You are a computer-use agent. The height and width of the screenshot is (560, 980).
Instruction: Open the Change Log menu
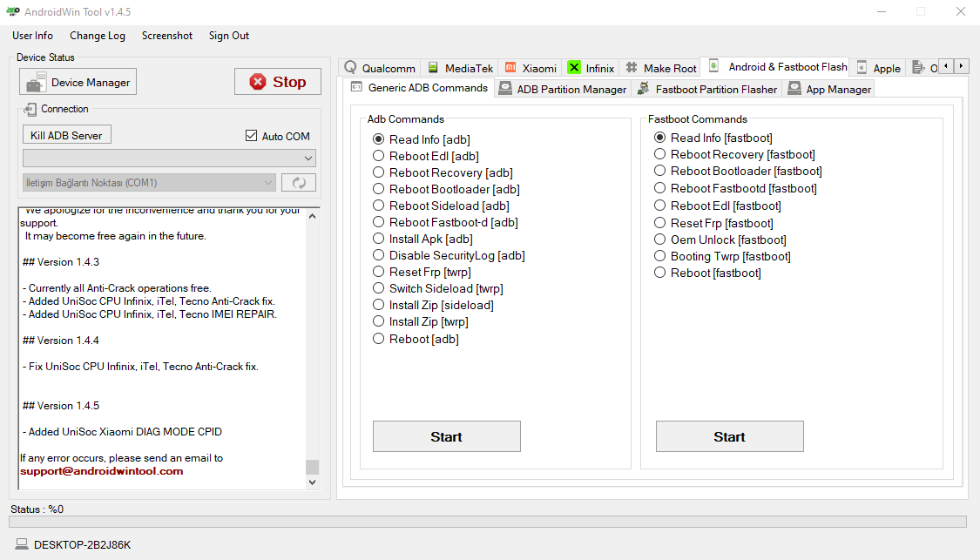pyautogui.click(x=98, y=36)
